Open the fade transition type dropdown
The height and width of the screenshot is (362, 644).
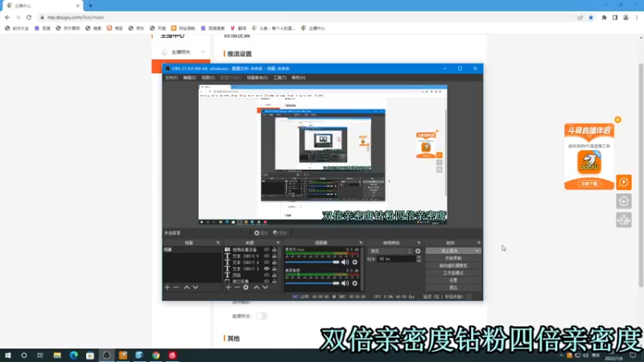pos(390,251)
